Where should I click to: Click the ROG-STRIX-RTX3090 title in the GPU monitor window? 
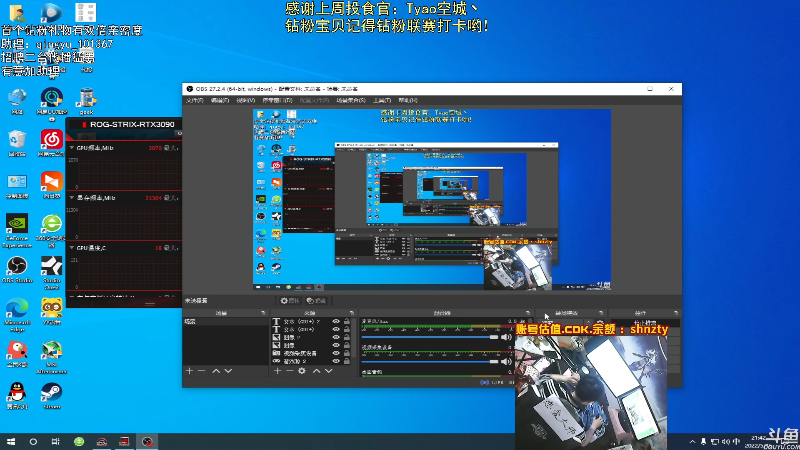(x=132, y=124)
